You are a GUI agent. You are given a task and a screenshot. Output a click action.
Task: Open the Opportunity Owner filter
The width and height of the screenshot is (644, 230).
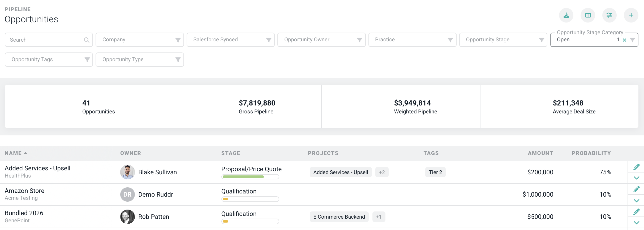click(x=321, y=40)
